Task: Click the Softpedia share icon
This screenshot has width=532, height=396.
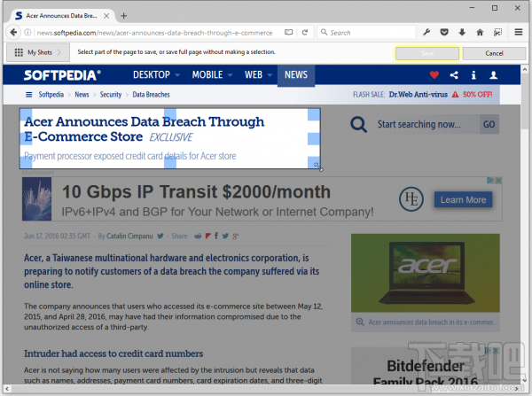Action: (454, 75)
